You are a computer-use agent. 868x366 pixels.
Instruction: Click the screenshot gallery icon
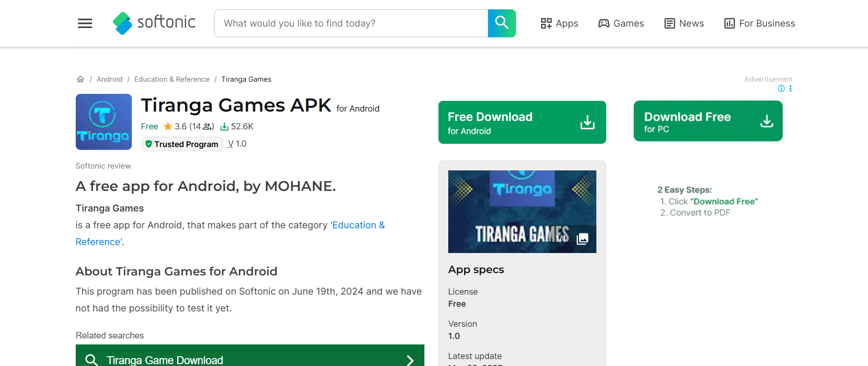pyautogui.click(x=582, y=239)
